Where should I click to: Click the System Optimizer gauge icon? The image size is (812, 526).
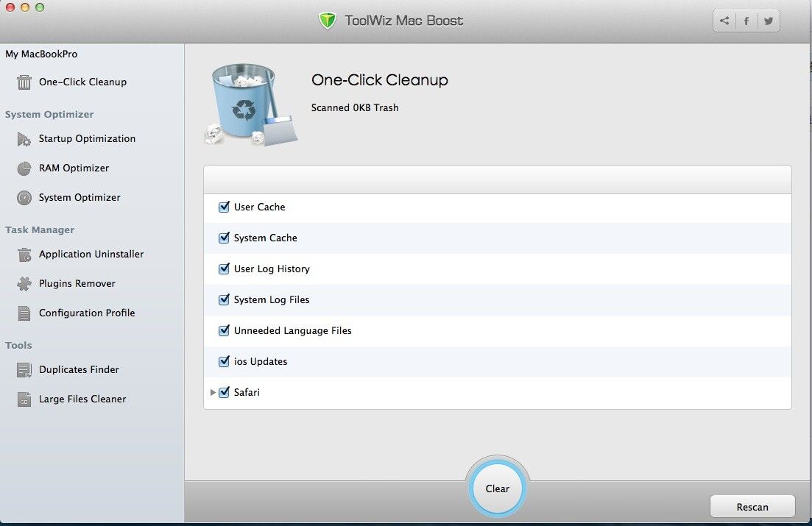point(24,198)
